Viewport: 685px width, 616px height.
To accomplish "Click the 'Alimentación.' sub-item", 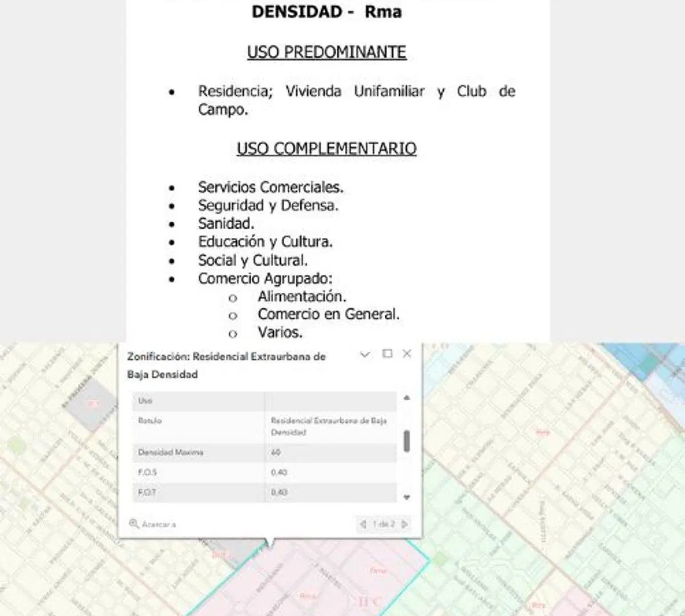I will tap(302, 297).
